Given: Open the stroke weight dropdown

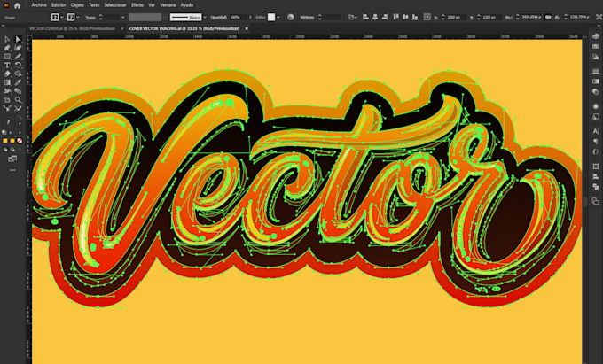Looking at the screenshot, I should click(x=123, y=18).
